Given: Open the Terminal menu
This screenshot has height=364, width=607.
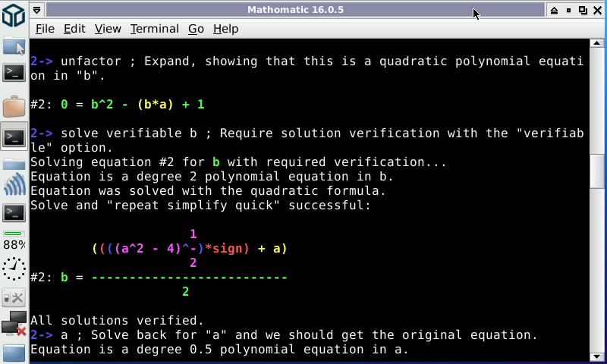Looking at the screenshot, I should 155,29.
